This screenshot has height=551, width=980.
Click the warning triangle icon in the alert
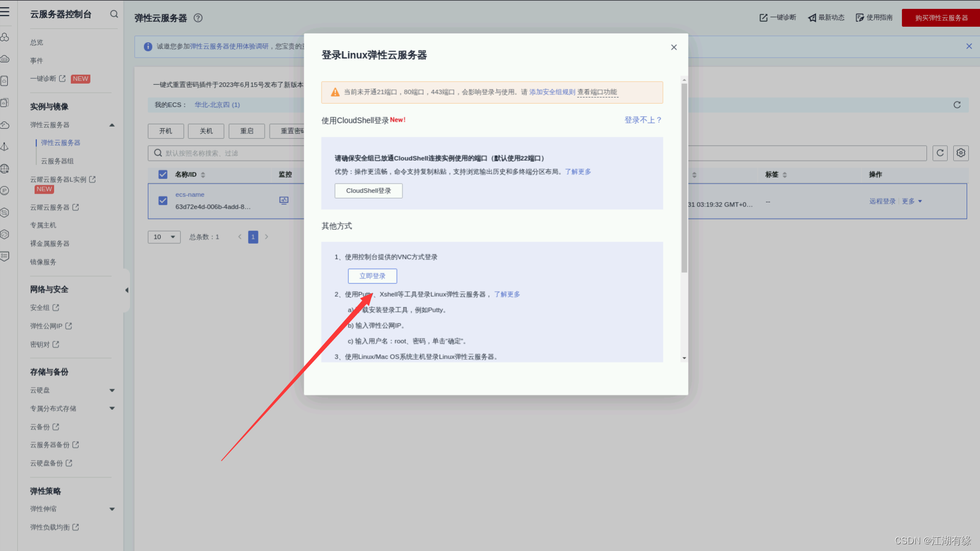[x=335, y=92]
